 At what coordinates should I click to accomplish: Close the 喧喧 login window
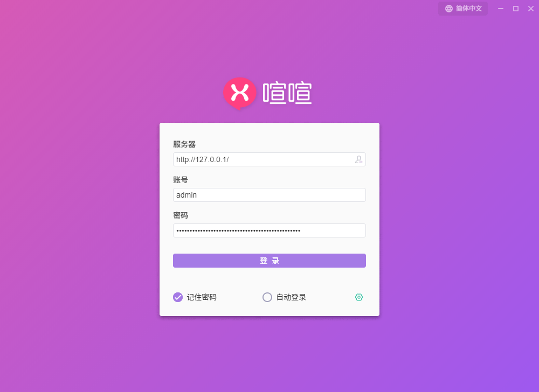tap(531, 9)
